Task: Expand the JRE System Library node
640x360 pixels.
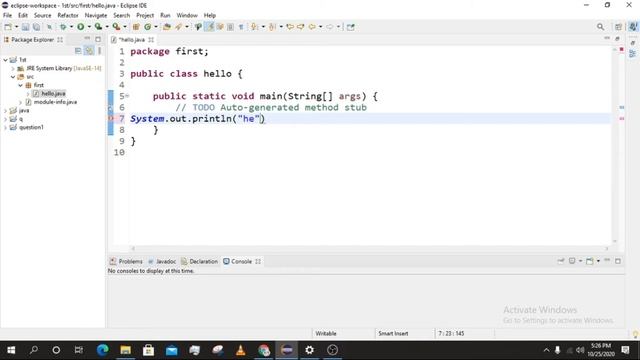Action: click(13, 68)
